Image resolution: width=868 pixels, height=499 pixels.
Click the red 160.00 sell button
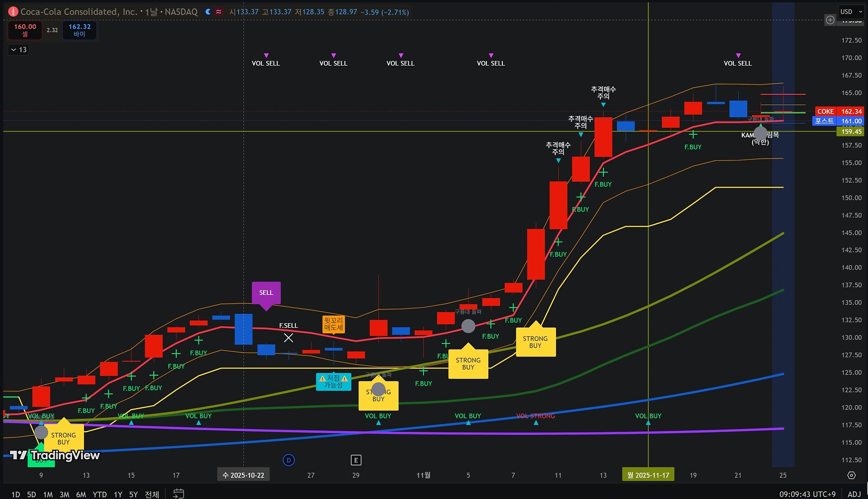[25, 30]
